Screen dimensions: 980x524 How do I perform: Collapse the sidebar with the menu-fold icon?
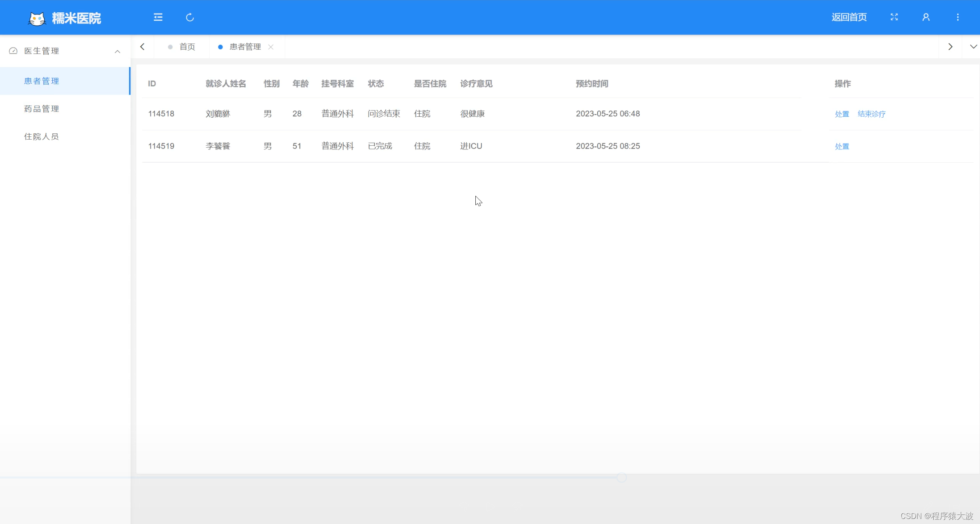tap(158, 17)
